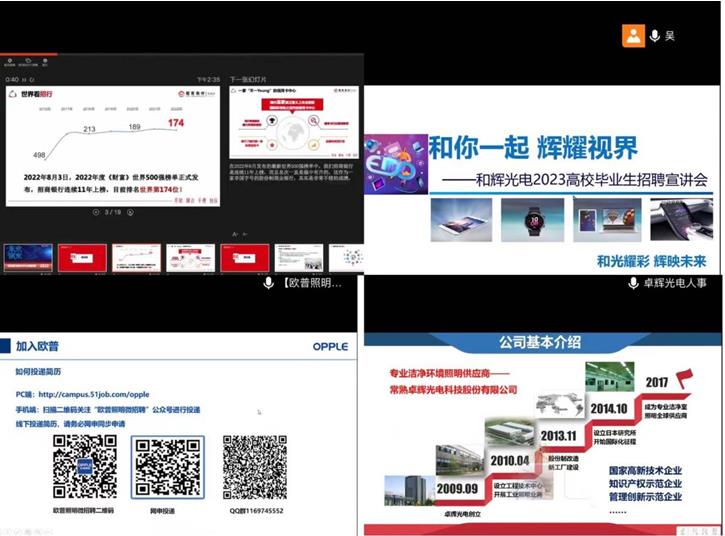Decrease the notes font size with smaller A
Screen dimensions: 725x536
pyautogui.click(x=233, y=234)
